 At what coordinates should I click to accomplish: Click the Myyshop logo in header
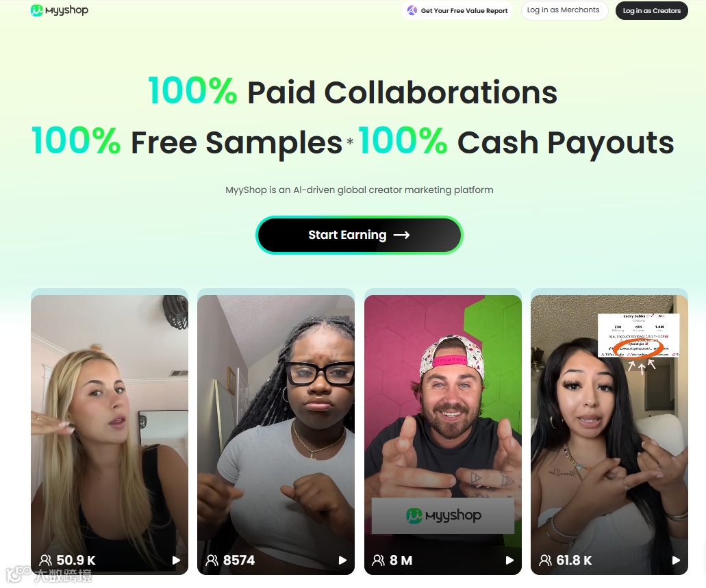pos(60,10)
